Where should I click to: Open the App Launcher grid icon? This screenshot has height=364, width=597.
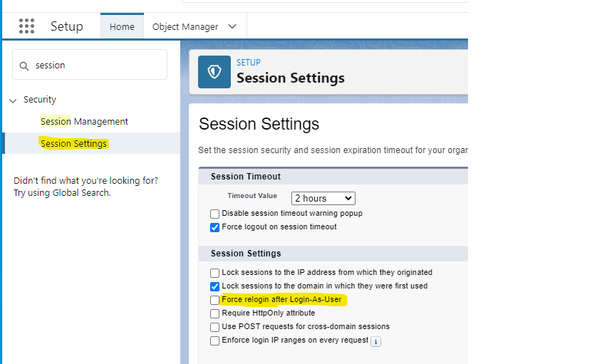[x=26, y=26]
